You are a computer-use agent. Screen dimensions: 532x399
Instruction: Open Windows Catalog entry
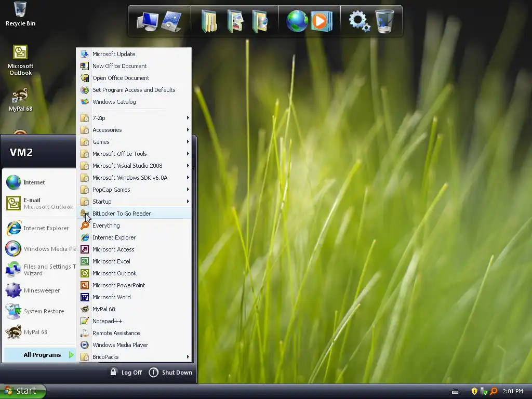pos(135,102)
